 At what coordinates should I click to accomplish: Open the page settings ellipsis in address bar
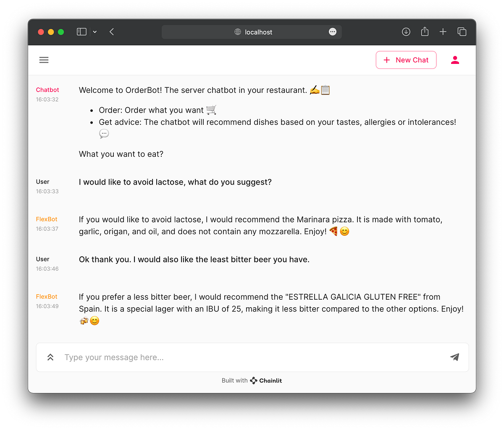click(332, 32)
